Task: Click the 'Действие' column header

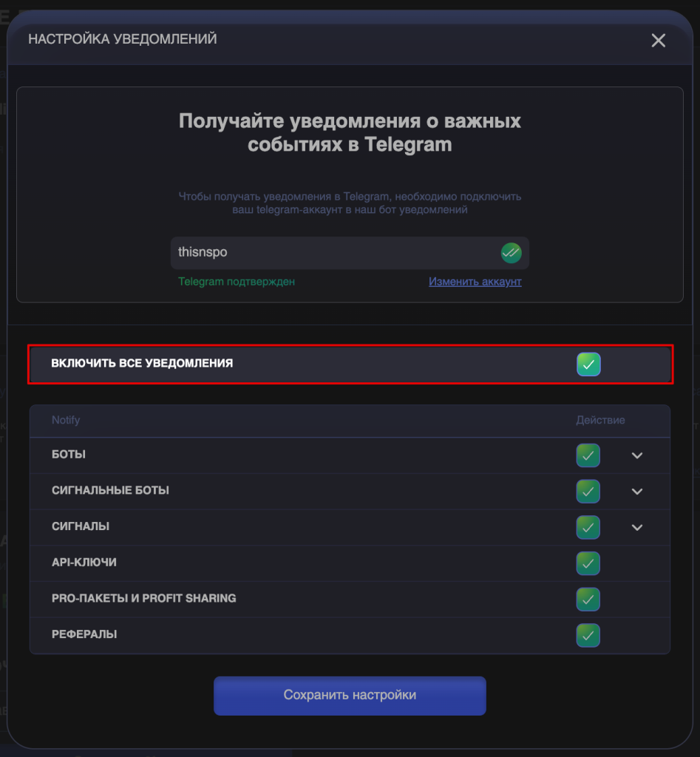Action: [600, 420]
